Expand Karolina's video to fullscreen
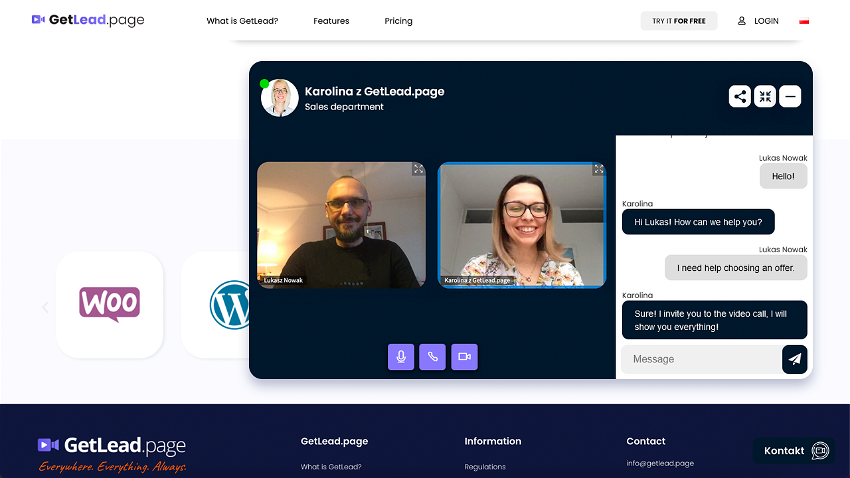 [x=598, y=170]
